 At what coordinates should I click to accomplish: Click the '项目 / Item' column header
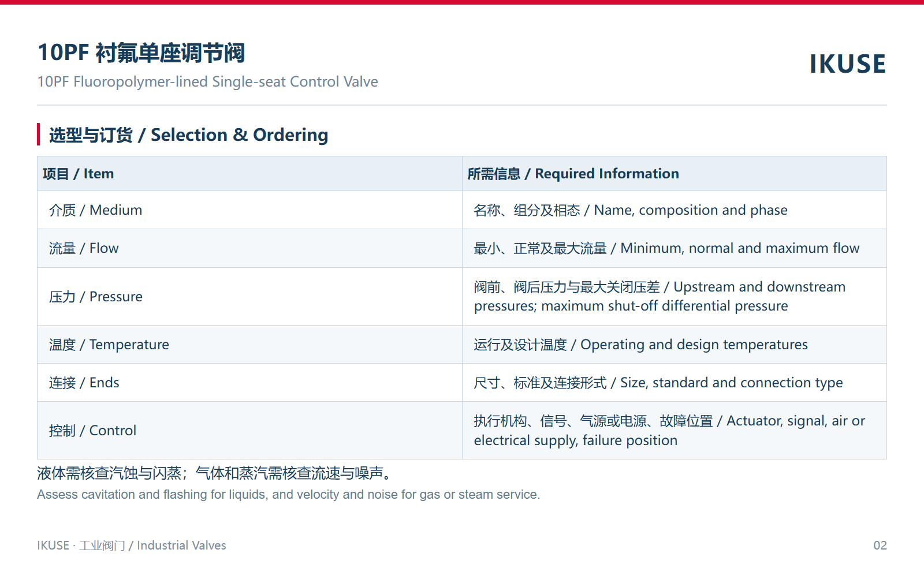(x=249, y=173)
